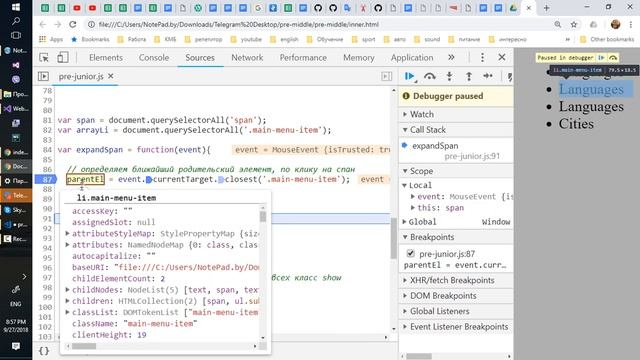Viewport: 640px width, 360px height.
Task: Open the Action Center notifications
Action: point(16,346)
